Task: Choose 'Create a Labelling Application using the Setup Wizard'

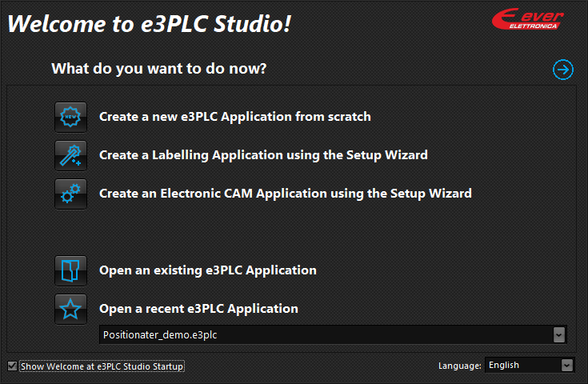Action: tap(263, 155)
